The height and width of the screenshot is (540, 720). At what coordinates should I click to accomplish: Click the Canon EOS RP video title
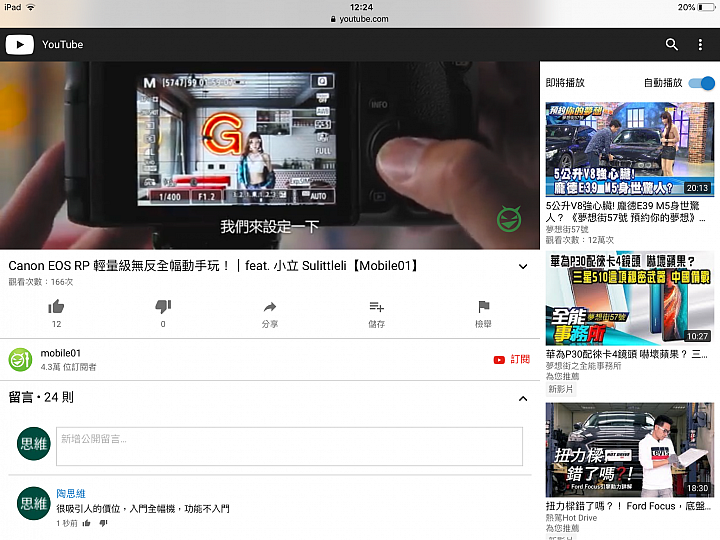point(214,265)
